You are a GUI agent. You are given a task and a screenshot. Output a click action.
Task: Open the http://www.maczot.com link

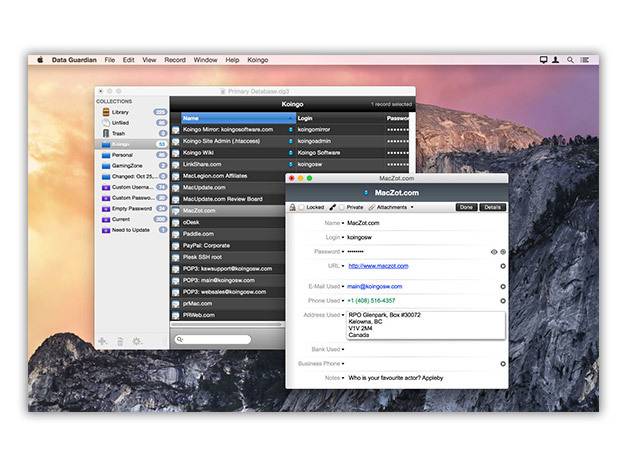coord(379,266)
